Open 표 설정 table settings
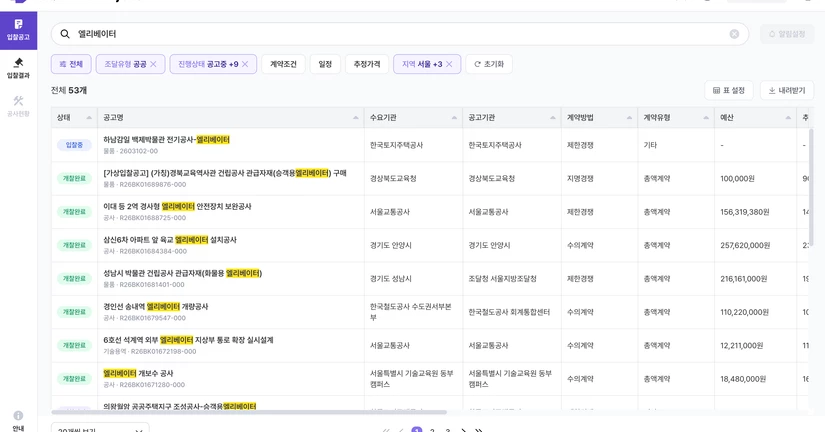This screenshot has width=825, height=432. point(729,91)
